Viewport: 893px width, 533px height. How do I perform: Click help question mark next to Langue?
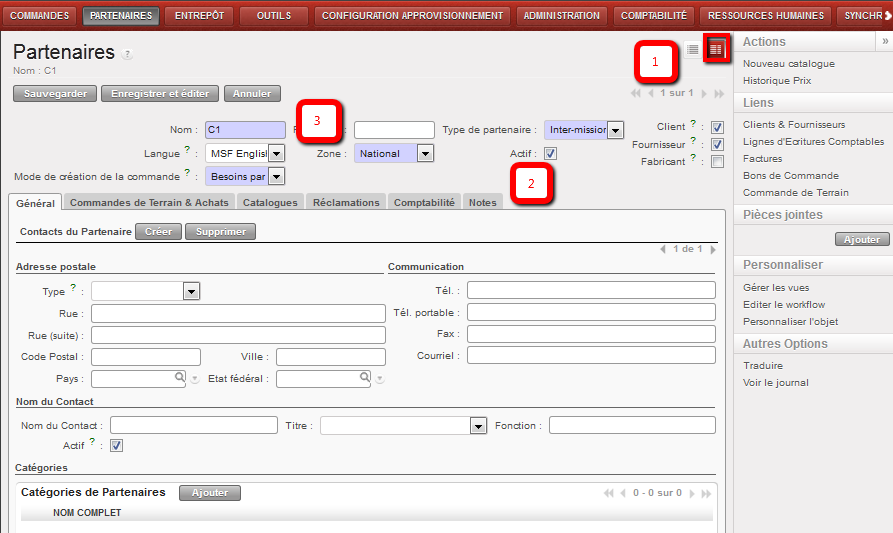point(187,151)
